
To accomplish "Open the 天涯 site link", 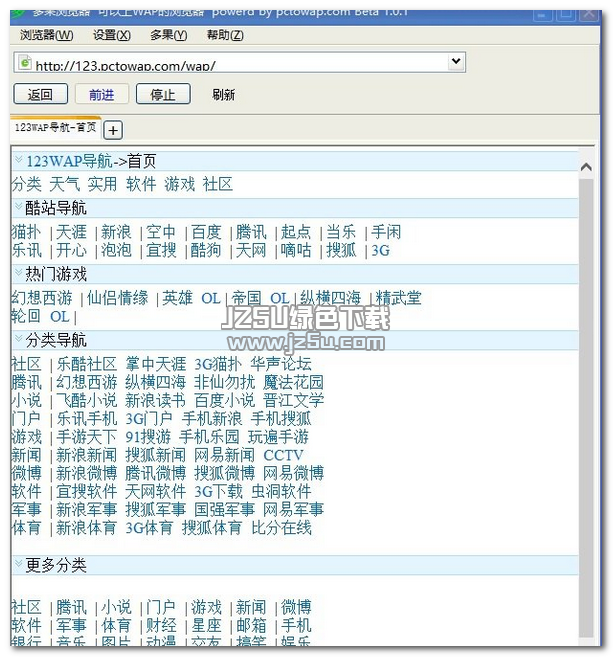I will (x=71, y=232).
